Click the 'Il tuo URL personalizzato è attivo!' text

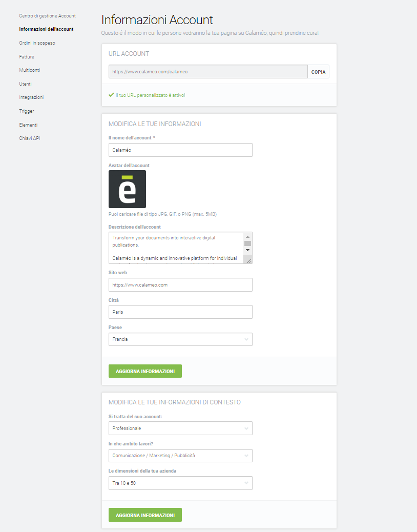(151, 95)
